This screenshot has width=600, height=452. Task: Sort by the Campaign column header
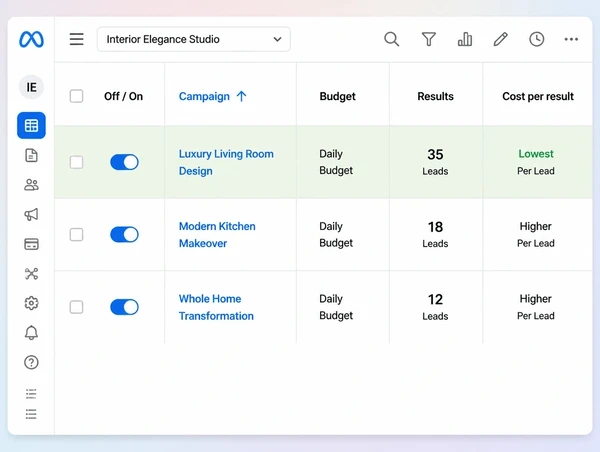click(204, 96)
